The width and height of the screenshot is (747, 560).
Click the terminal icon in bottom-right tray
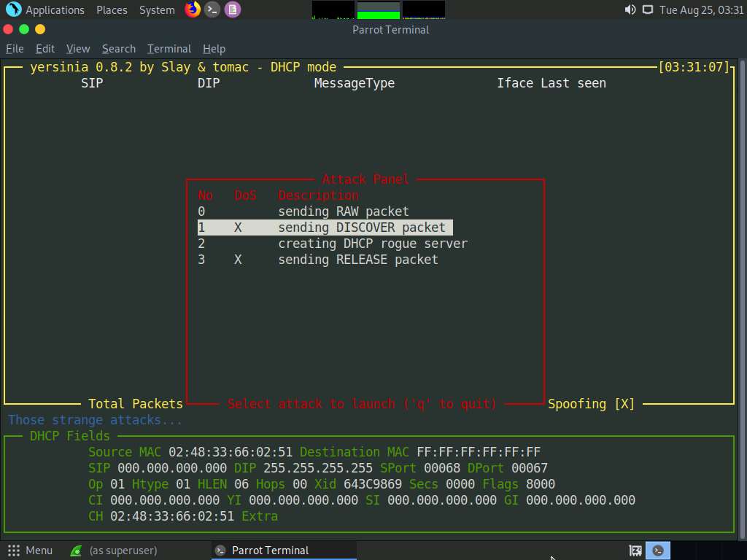click(658, 551)
